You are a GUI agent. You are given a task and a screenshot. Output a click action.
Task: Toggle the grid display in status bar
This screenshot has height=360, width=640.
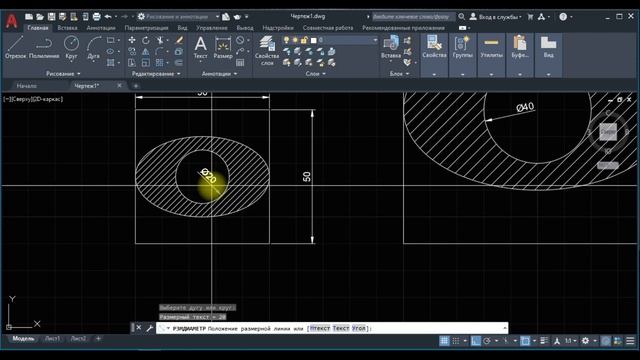coord(444,341)
